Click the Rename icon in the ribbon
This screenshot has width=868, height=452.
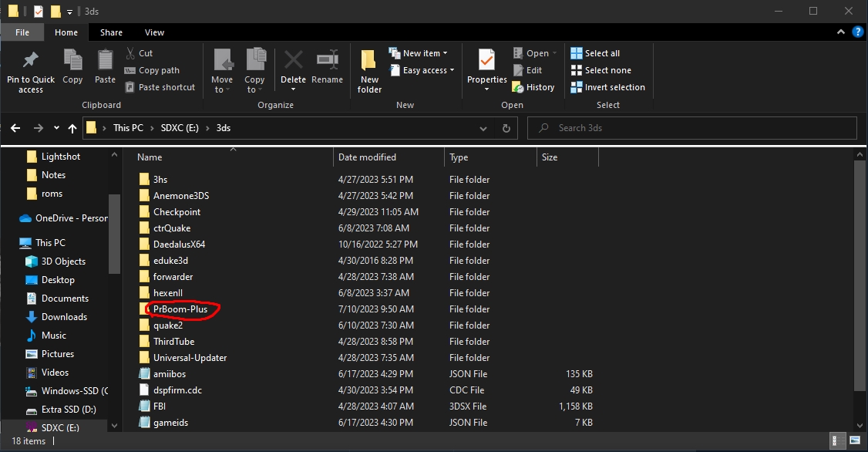(327, 60)
